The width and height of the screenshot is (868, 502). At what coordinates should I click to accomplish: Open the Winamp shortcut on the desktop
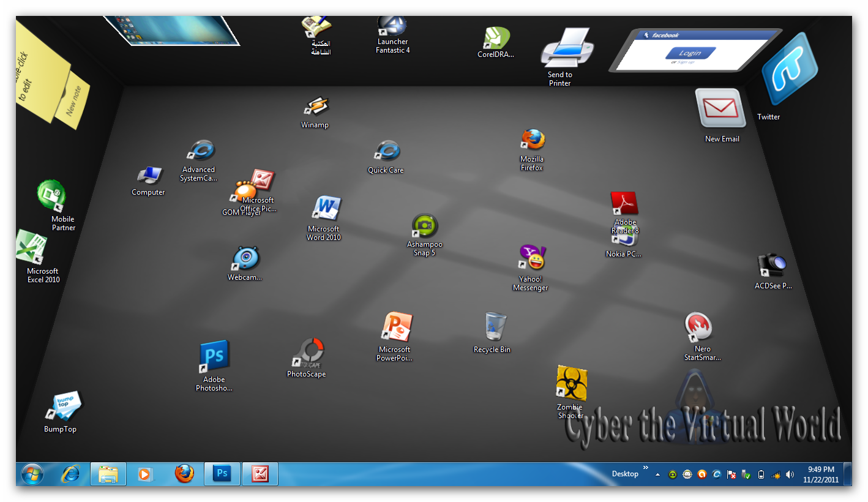[x=316, y=107]
